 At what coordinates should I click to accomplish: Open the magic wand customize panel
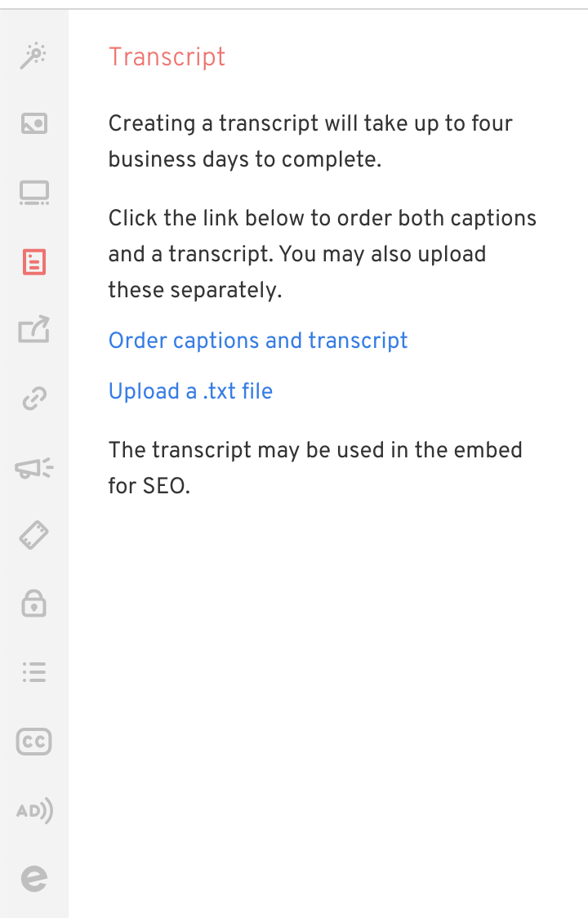tap(34, 56)
